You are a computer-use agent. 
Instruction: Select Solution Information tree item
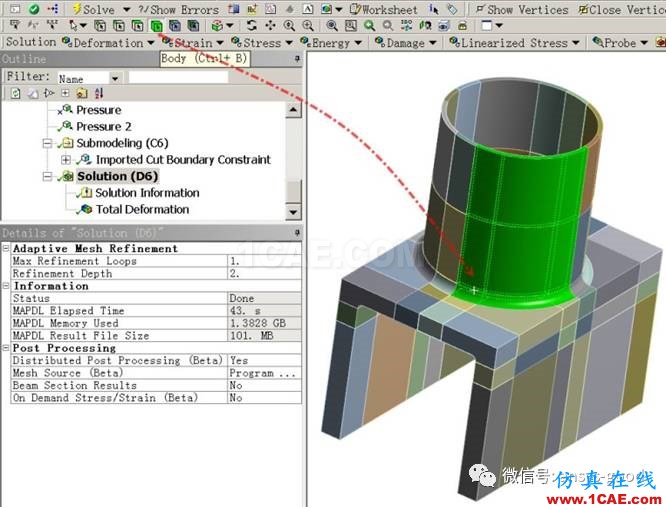tap(147, 193)
